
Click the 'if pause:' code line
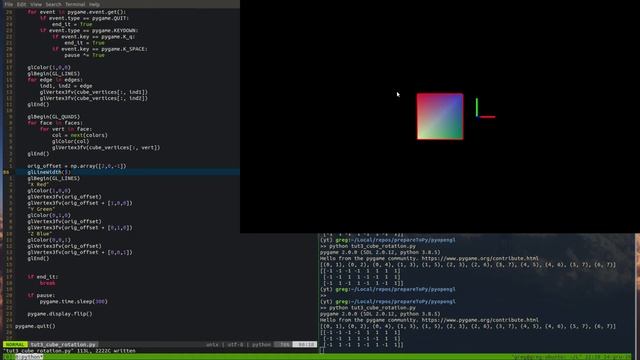click(x=41, y=296)
